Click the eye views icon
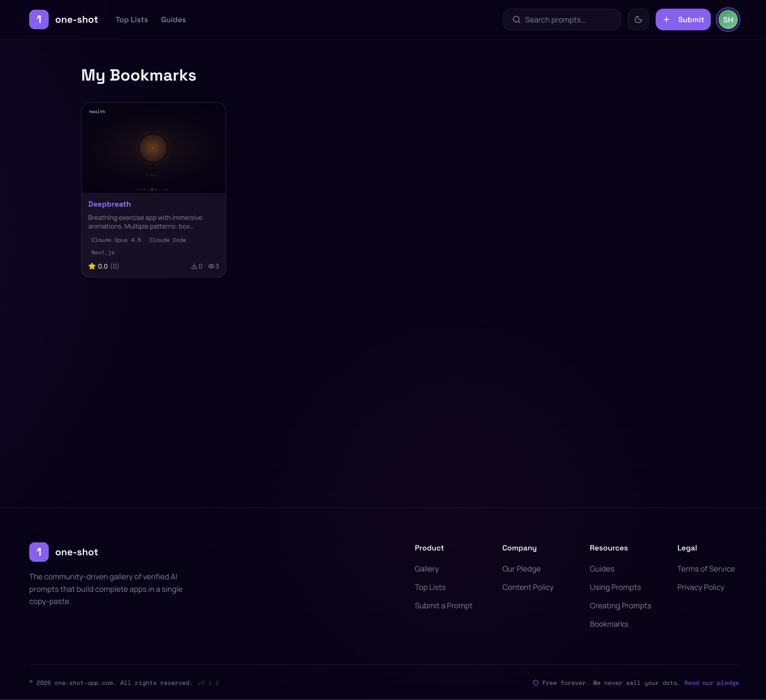Screen dimensions: 766x700 (x=211, y=266)
